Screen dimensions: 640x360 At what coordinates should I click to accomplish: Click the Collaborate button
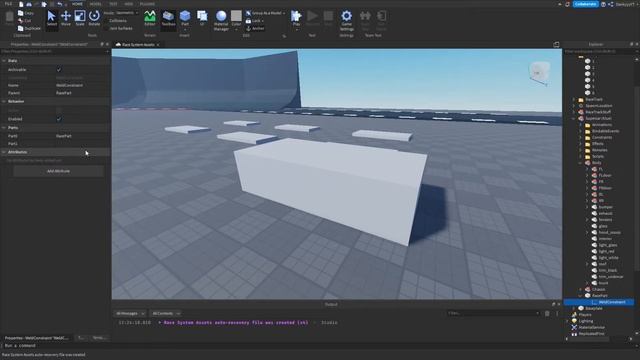(x=585, y=4)
